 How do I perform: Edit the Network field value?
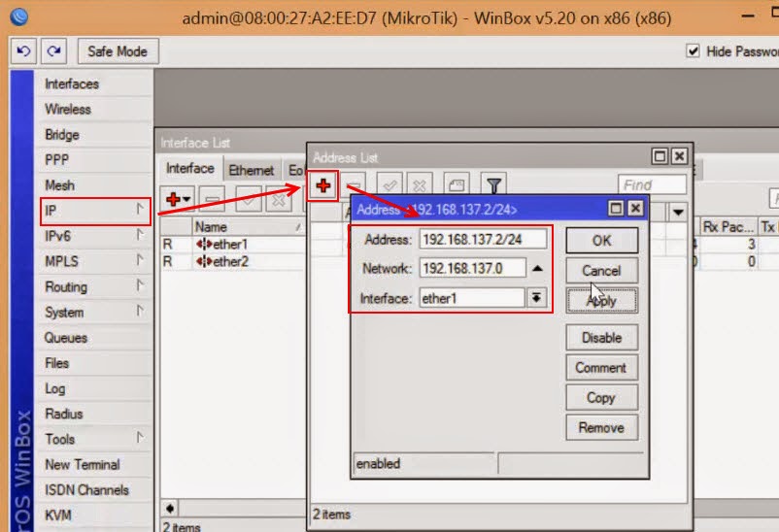[472, 268]
